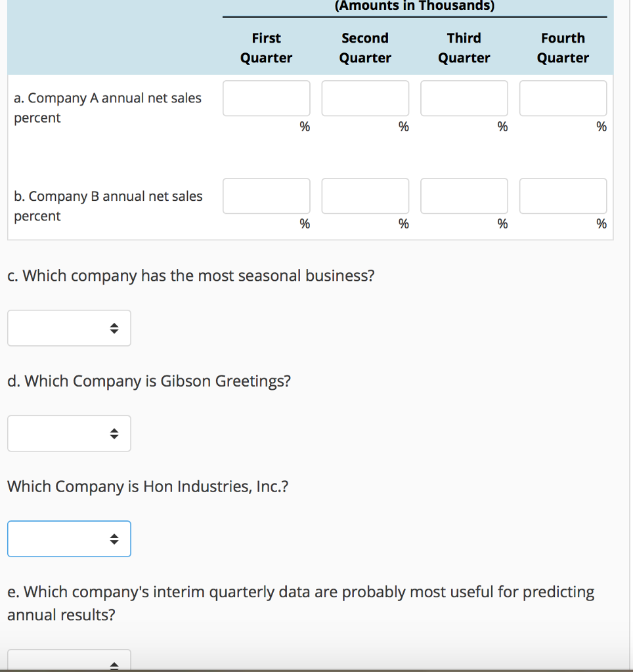Click the First Quarter column header
Viewport: 633px width, 672px height.
point(266,48)
